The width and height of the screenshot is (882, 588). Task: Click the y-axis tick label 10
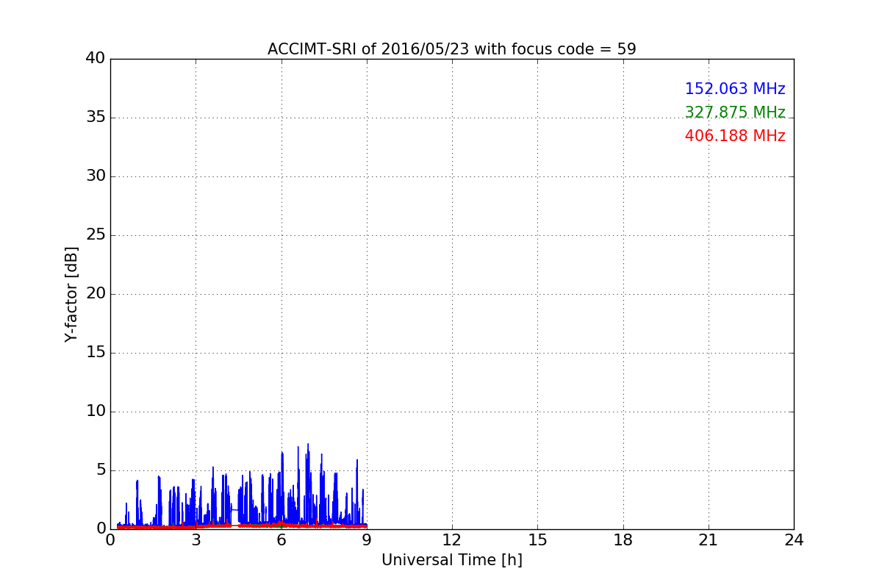[96, 412]
